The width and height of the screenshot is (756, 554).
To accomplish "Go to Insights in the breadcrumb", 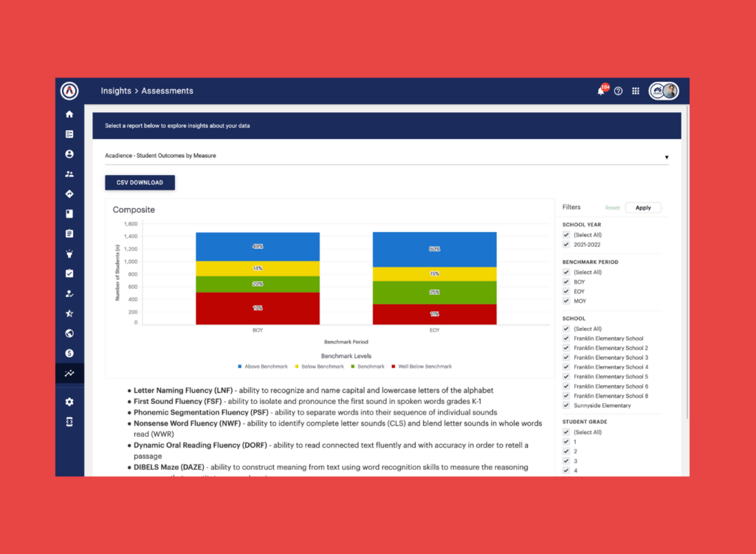I will point(116,91).
